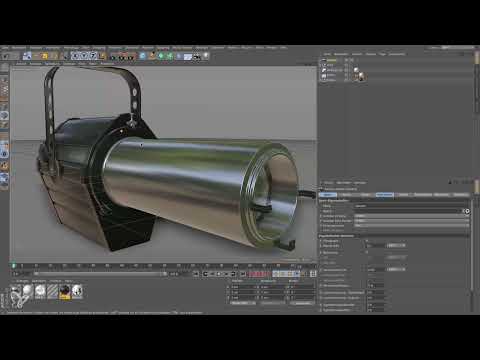
Task: Click the undo arrow in top toolbar
Action: coord(6,56)
